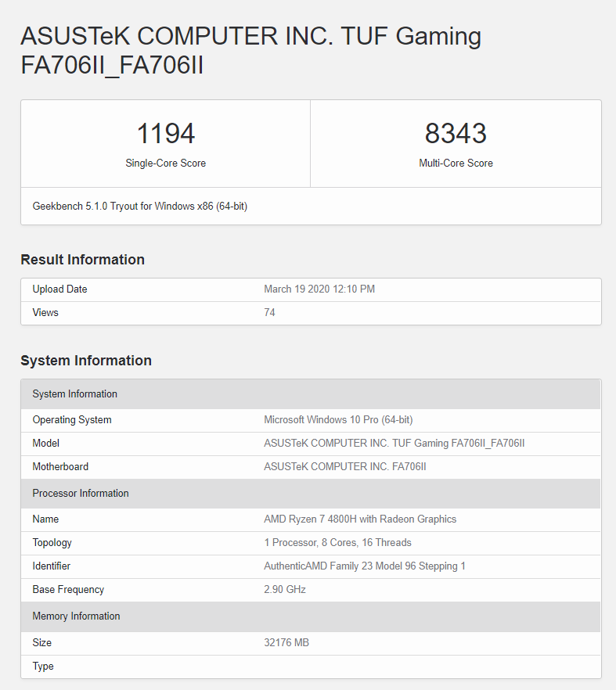Click the date March 19 2020 12:10 PM

[x=319, y=289]
